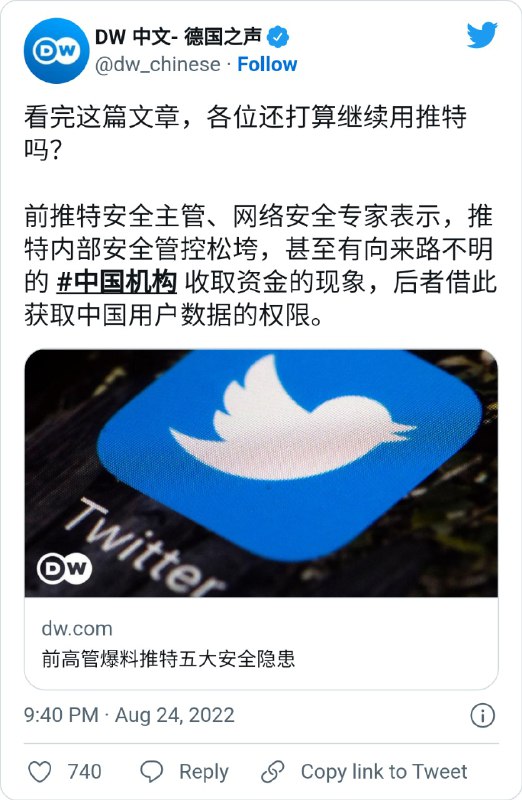
Task: Follow the dw_chinese account
Action: click(267, 64)
